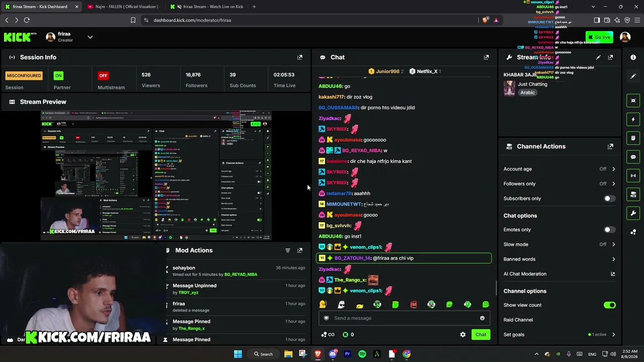Turn off Show view count switch

[x=609, y=305]
